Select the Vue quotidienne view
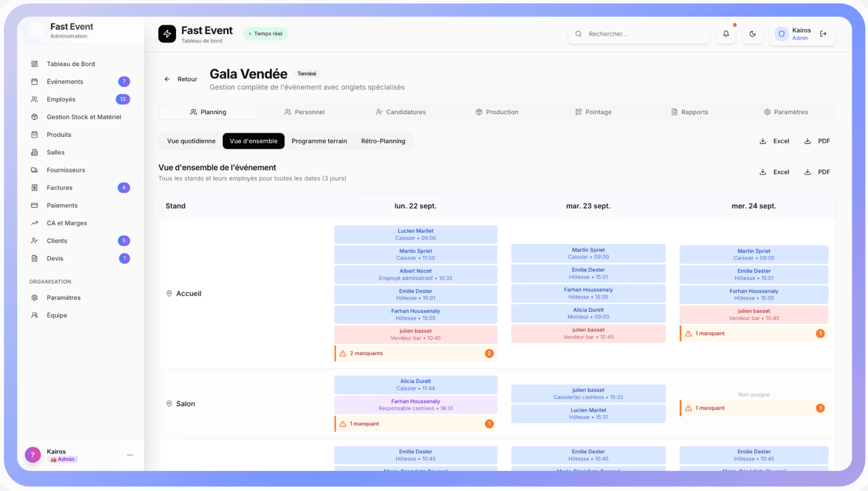This screenshot has height=491, width=868. tap(191, 141)
